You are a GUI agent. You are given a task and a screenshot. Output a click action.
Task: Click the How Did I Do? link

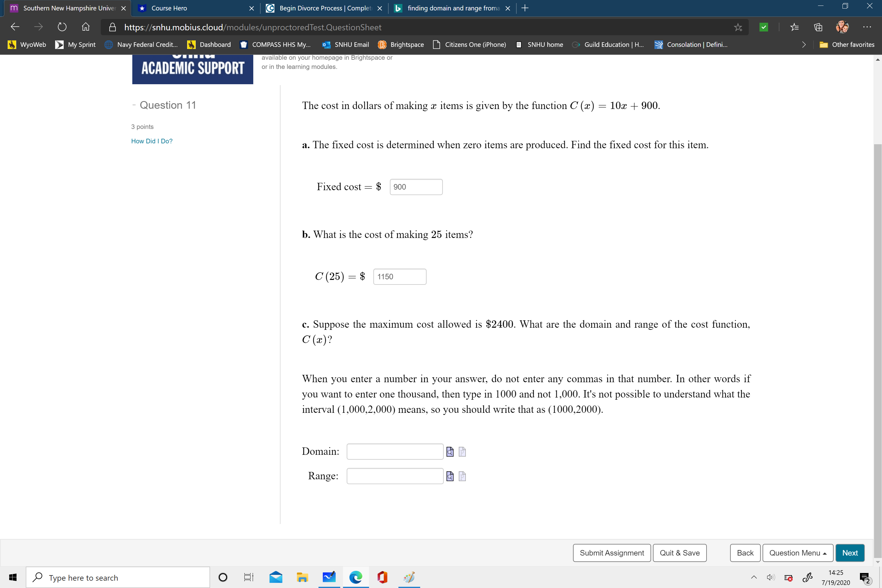pos(152,141)
